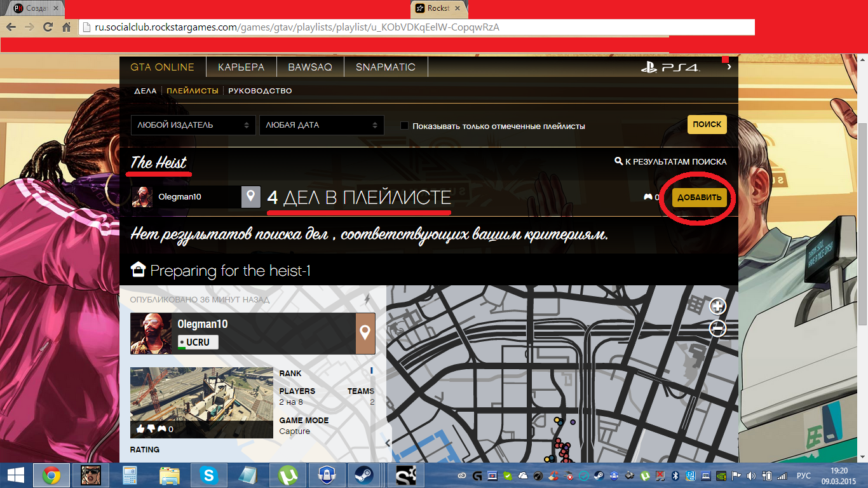The image size is (868, 488).
Task: Click the shield icon on the taskbar
Action: click(x=326, y=475)
